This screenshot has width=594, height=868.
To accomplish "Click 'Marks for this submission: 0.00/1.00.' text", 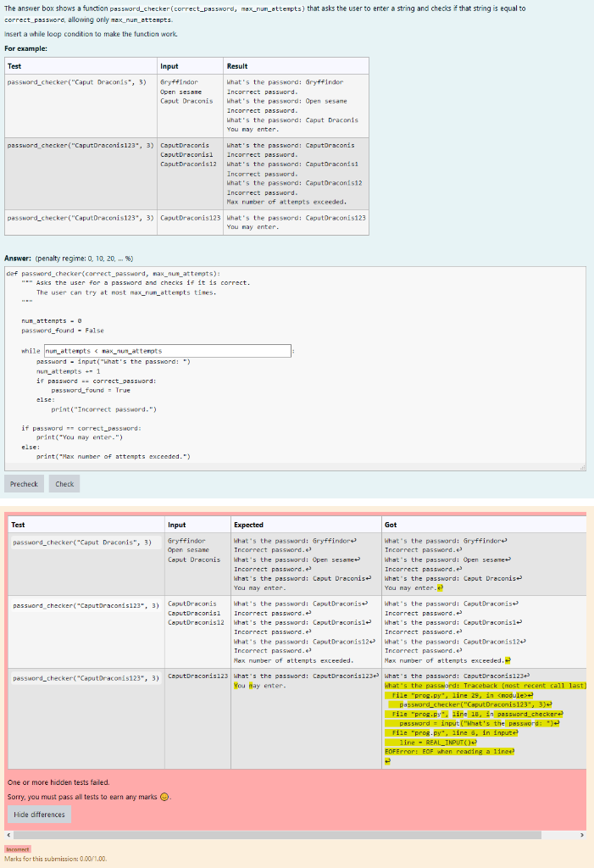I will click(x=56, y=860).
